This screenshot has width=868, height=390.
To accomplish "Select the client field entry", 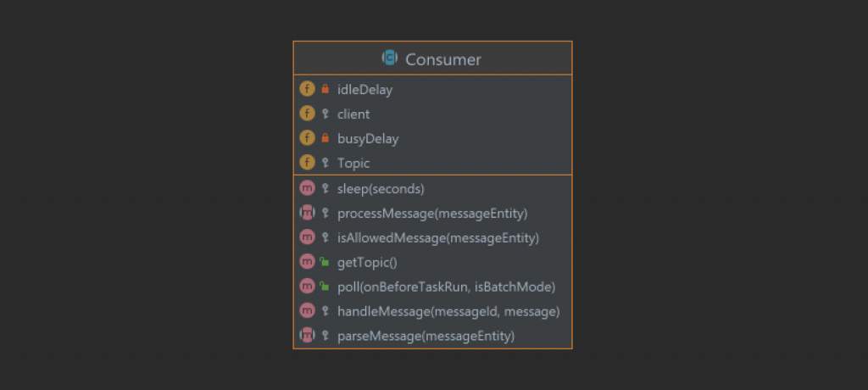I will [x=432, y=114].
